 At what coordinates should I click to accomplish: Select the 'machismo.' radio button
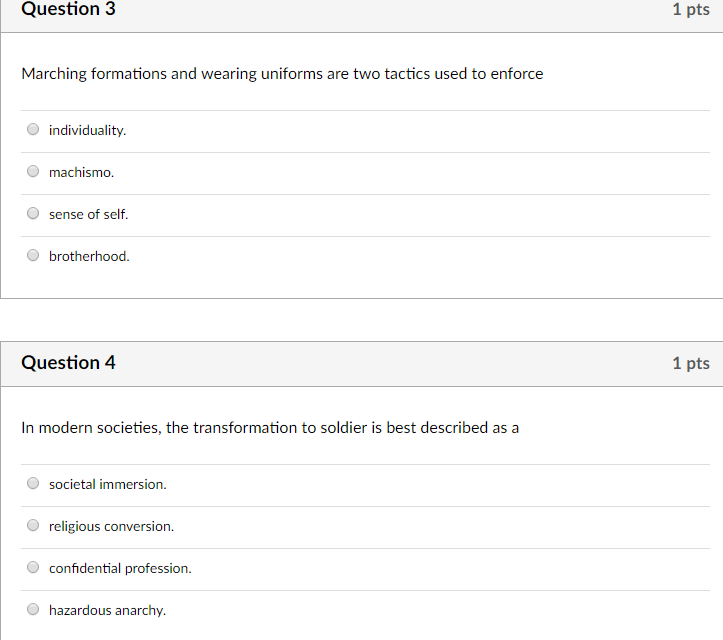33,171
